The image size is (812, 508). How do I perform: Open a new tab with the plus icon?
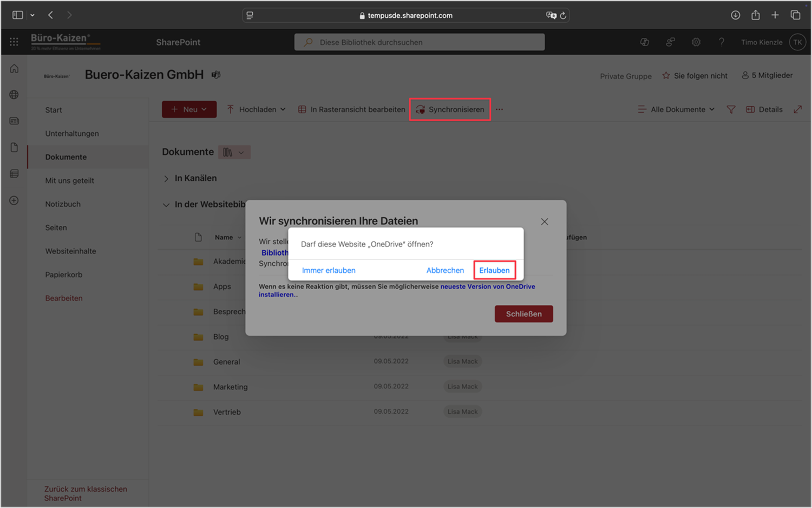point(775,15)
